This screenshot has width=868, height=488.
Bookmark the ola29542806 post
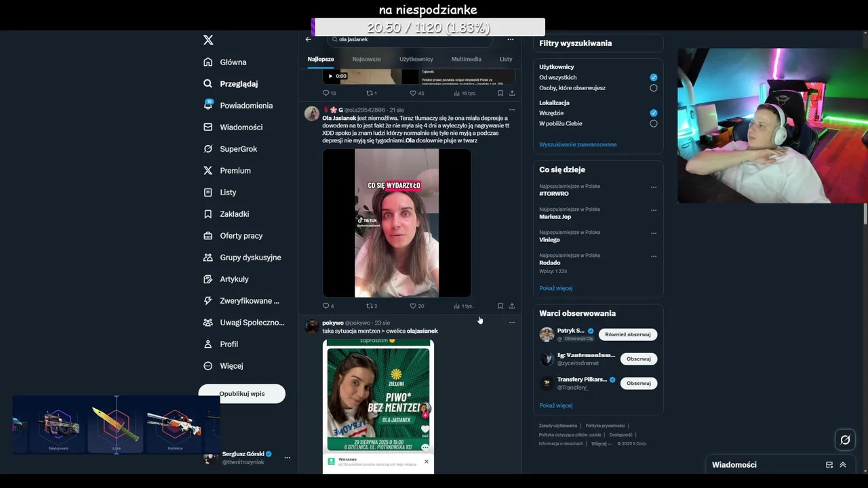click(x=500, y=306)
